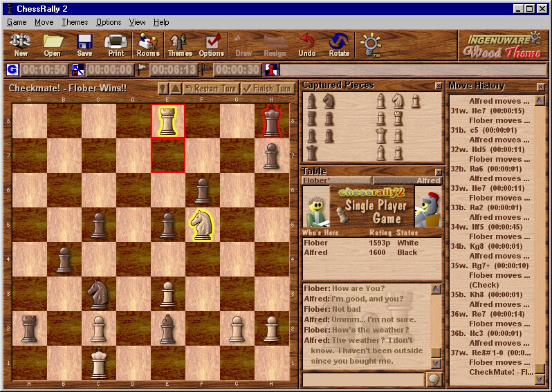Screen dimensions: 552x392
Task: Open the Themes menu
Action: (75, 22)
